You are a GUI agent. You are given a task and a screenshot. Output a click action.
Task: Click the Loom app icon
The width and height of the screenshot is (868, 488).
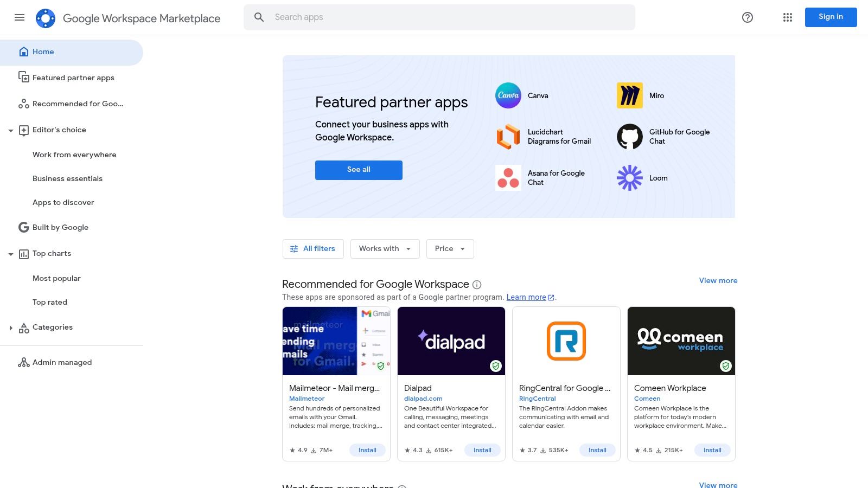coord(630,178)
